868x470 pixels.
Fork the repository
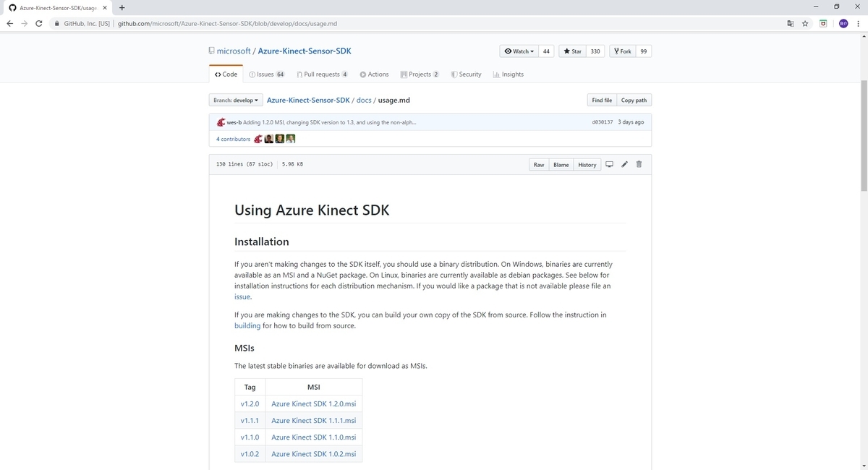[622, 51]
